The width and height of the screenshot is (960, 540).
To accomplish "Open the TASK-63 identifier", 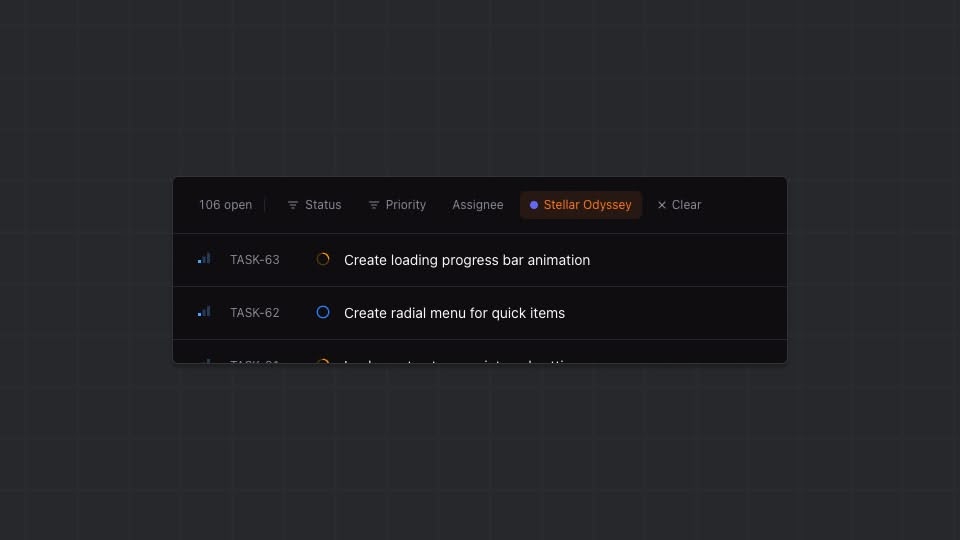I will (x=255, y=260).
